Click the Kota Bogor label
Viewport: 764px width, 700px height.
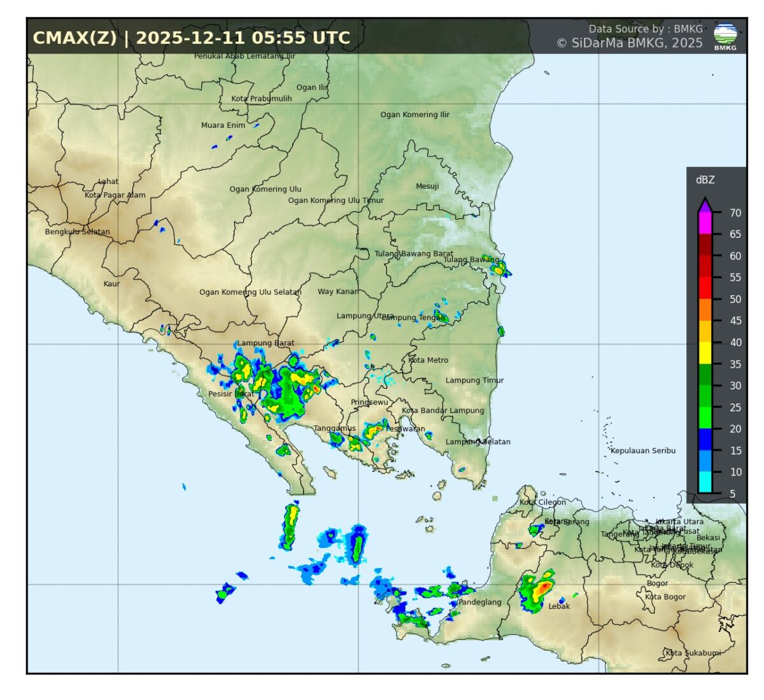[x=665, y=597]
